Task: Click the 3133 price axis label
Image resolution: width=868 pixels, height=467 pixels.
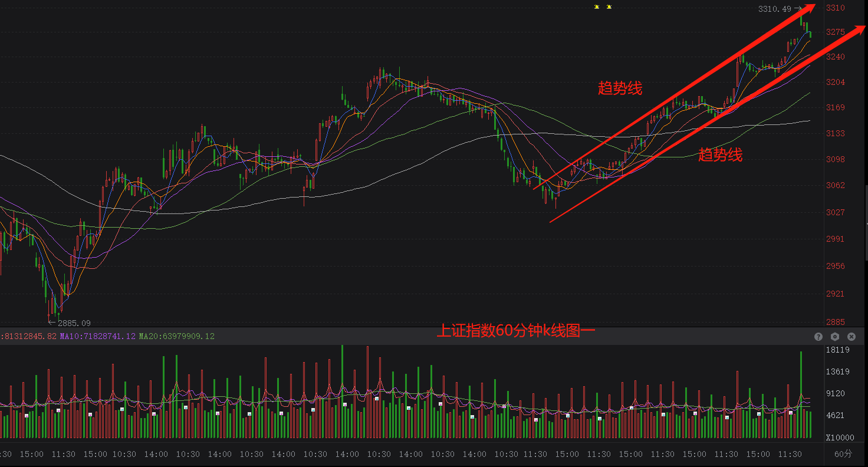Action: point(836,134)
